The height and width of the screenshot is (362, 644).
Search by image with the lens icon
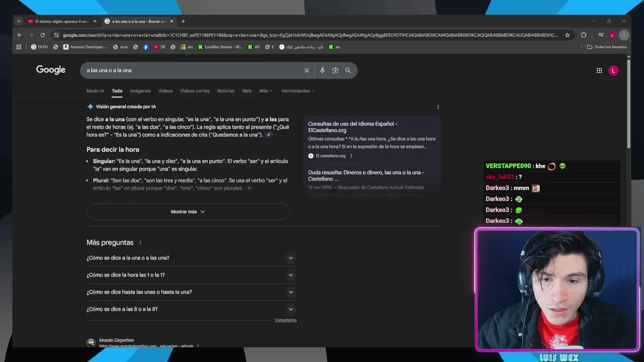(335, 70)
